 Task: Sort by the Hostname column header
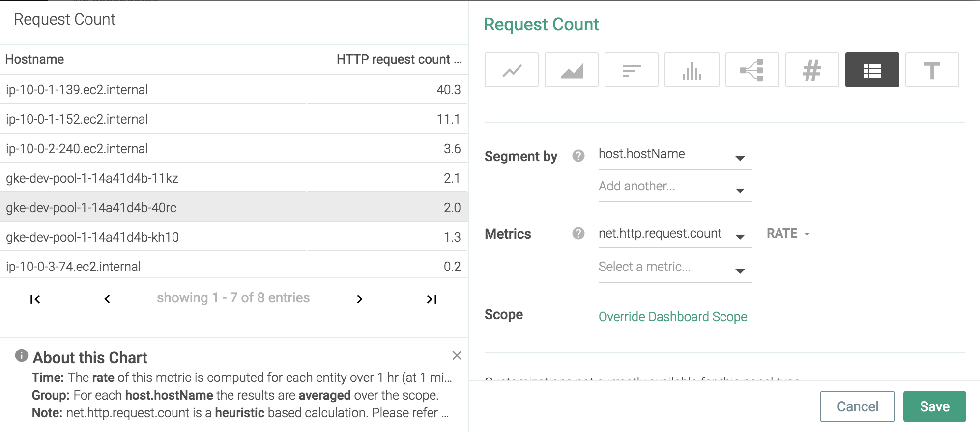click(34, 59)
